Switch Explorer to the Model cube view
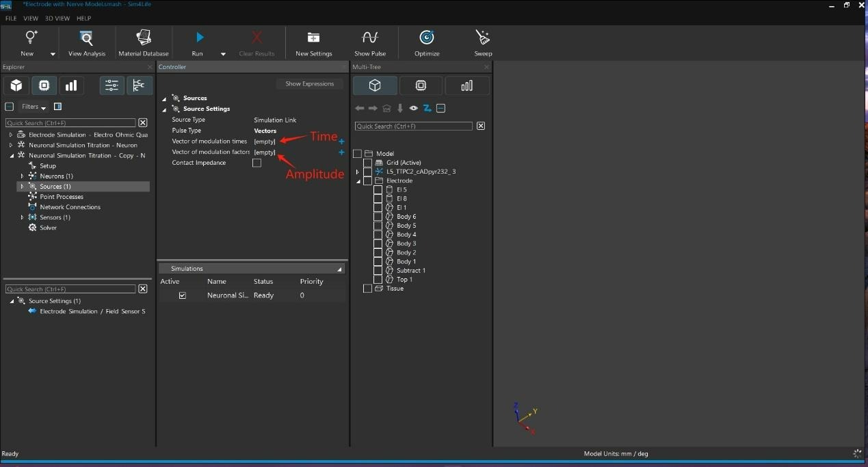The image size is (868, 467). [16, 85]
